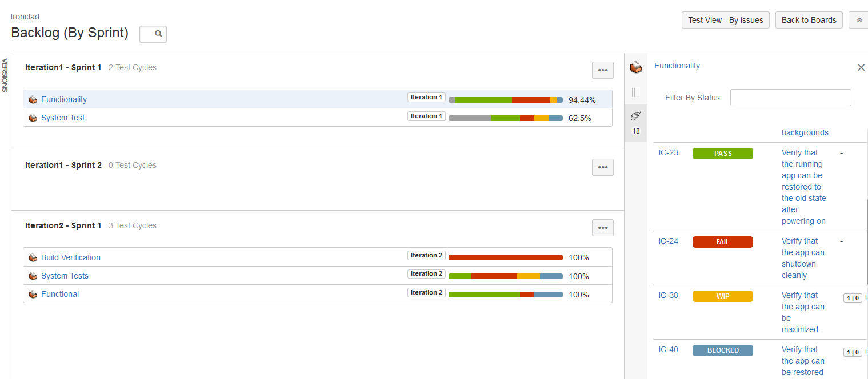
Task: Click the test cycle icon beside Build Verification
Action: point(33,257)
